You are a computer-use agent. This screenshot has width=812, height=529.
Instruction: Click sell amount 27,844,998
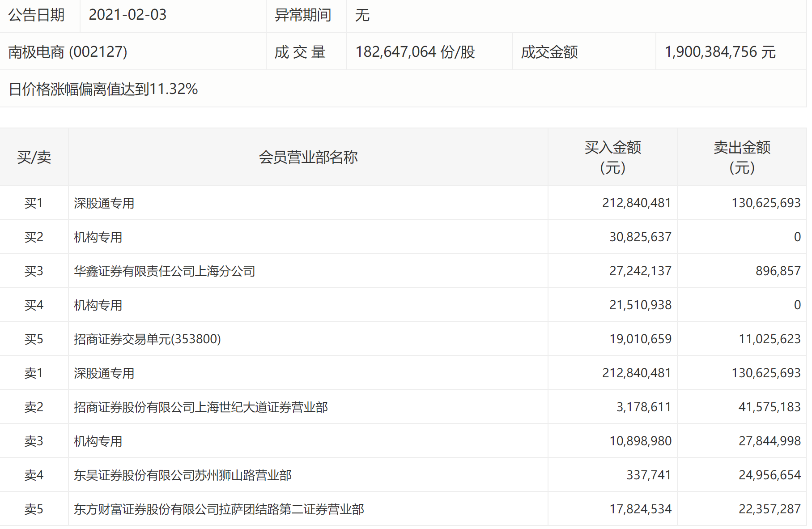coord(769,441)
